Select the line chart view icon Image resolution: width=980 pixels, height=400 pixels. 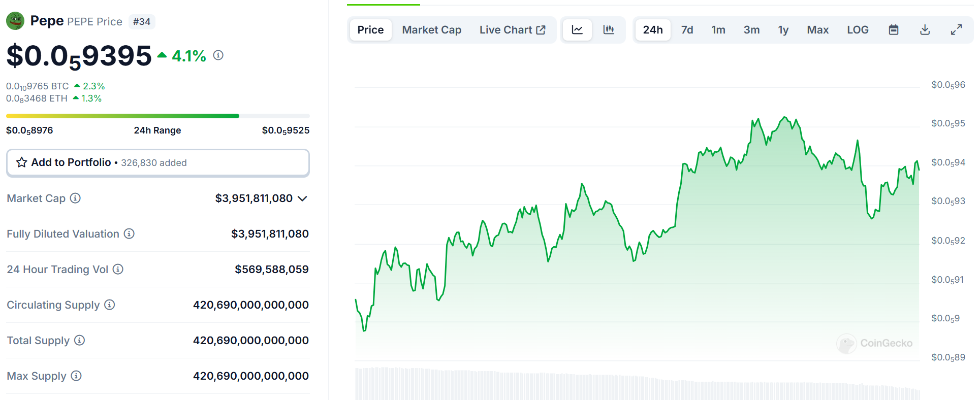tap(577, 30)
